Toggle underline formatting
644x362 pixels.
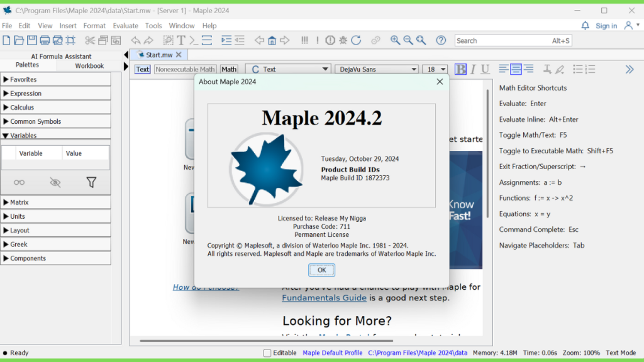pyautogui.click(x=485, y=69)
